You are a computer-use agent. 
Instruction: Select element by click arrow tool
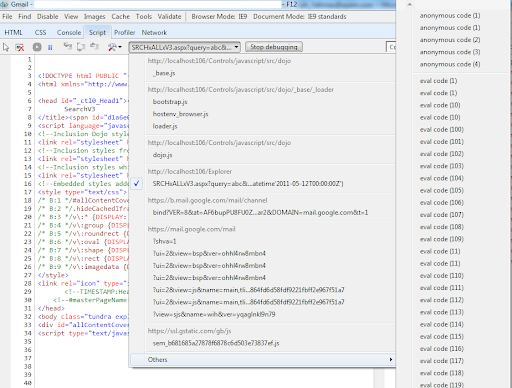click(x=6, y=47)
